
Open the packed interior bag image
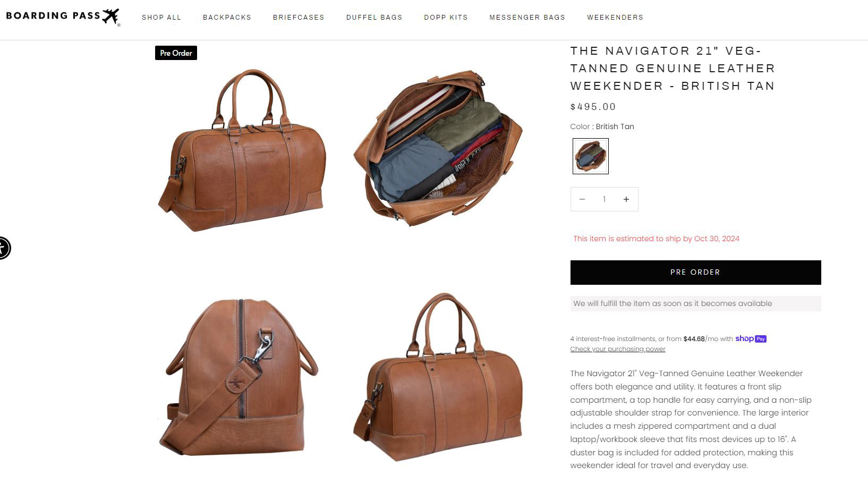pos(438,148)
